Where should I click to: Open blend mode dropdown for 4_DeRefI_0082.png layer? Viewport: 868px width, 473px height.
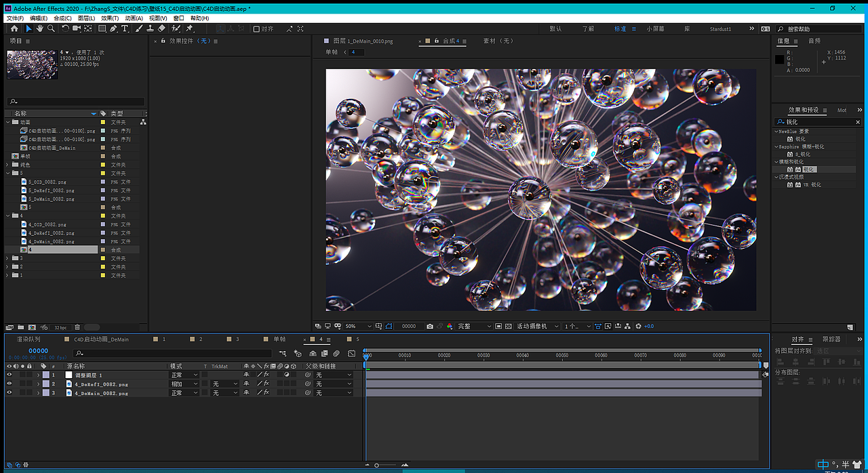pyautogui.click(x=184, y=384)
